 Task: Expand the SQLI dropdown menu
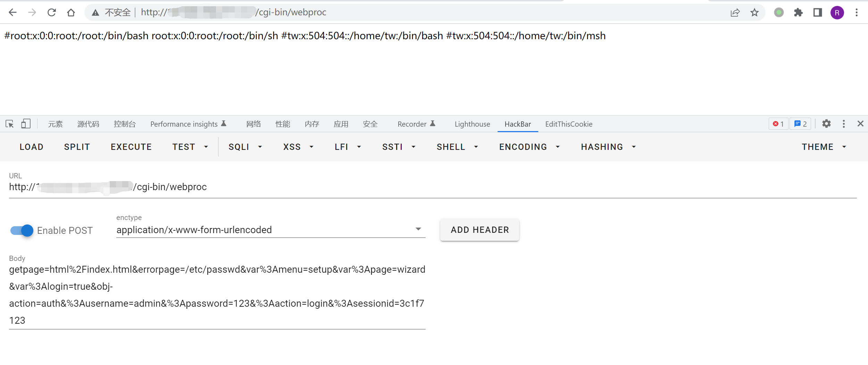245,147
